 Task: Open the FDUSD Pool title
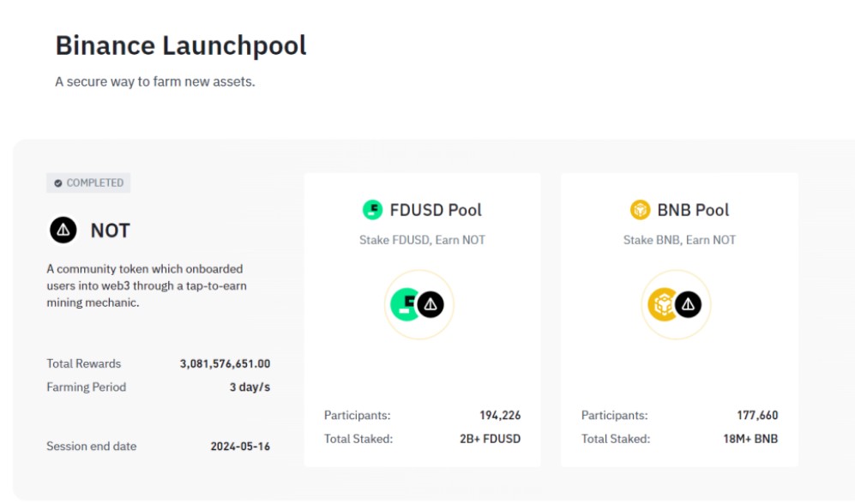tap(436, 210)
